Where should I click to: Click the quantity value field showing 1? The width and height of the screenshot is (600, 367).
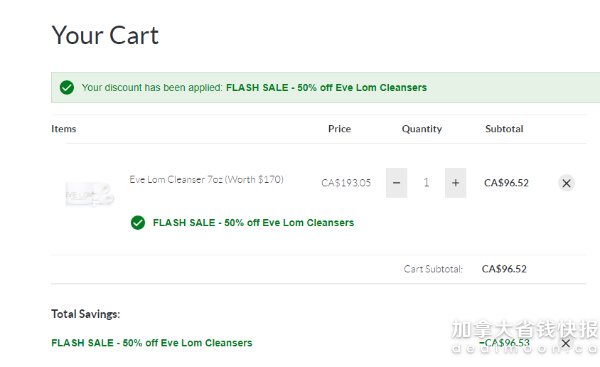(x=426, y=183)
